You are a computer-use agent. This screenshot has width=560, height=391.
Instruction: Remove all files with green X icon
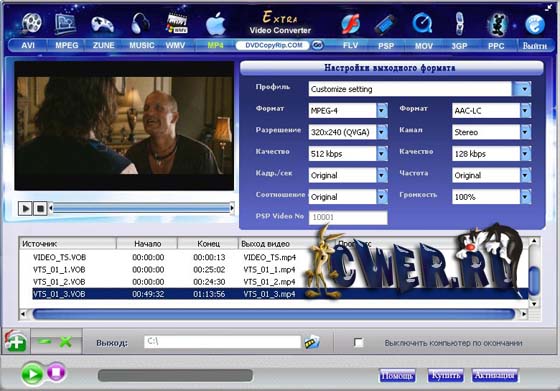tap(66, 342)
